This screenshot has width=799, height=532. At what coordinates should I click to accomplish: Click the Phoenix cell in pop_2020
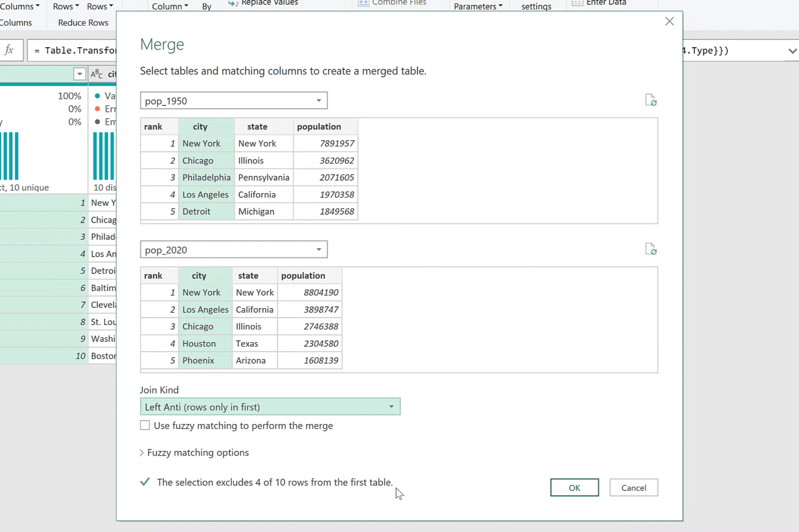[205, 361]
